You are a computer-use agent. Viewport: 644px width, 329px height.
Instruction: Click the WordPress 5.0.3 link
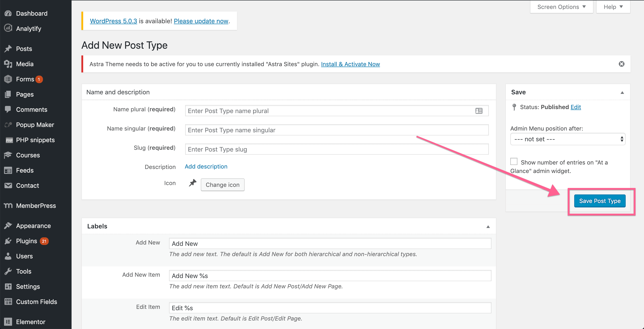click(x=114, y=21)
